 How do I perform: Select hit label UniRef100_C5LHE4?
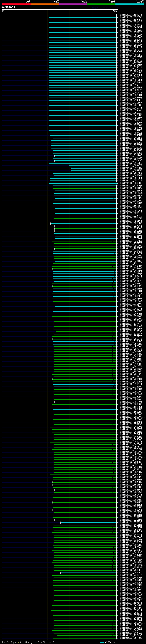(x=131, y=178)
